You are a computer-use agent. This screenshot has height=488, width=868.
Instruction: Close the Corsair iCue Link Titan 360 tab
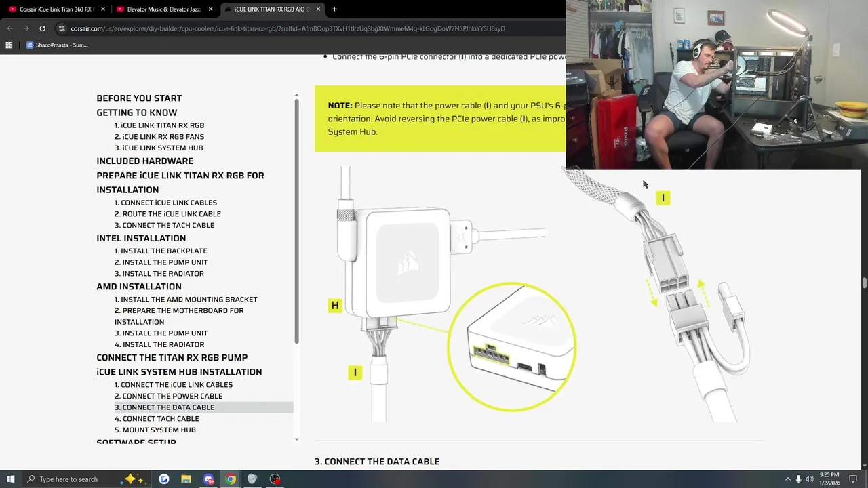[x=102, y=9]
